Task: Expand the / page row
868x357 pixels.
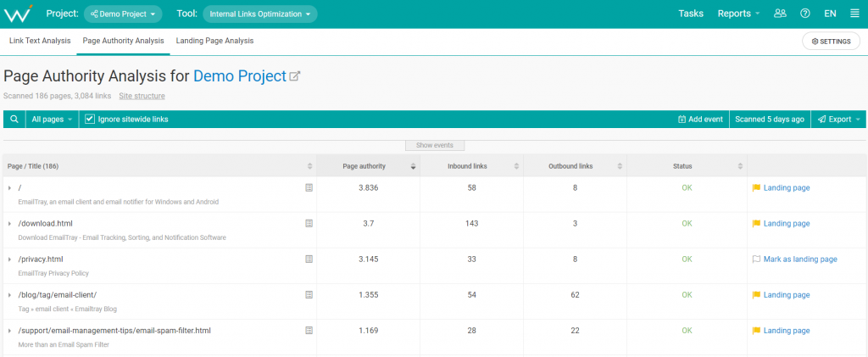Action: coord(10,188)
